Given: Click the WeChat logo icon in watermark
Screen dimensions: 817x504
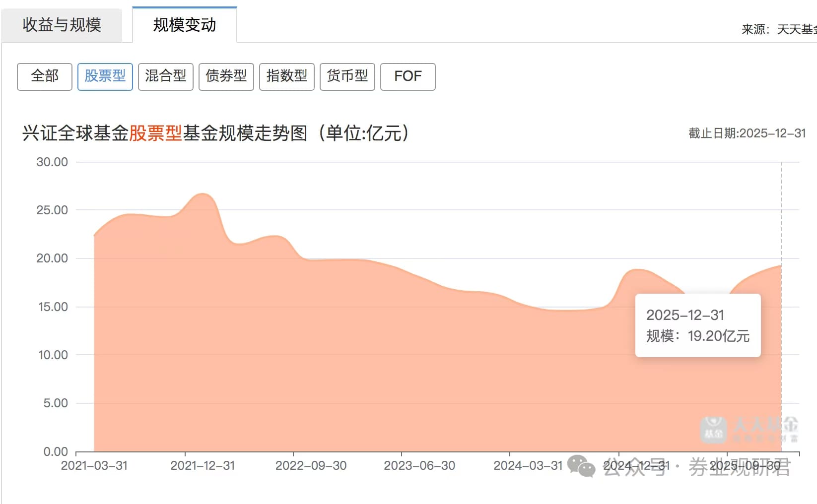Looking at the screenshot, I should click(x=581, y=466).
